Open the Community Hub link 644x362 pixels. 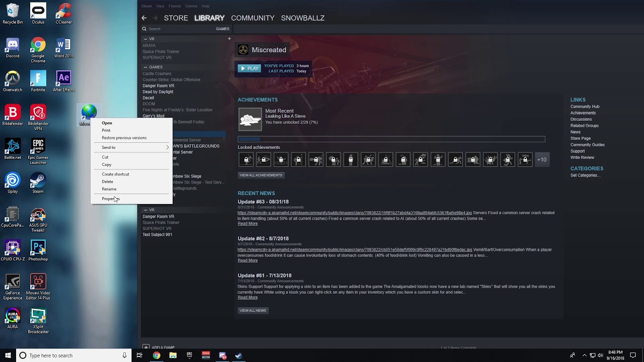point(585,106)
